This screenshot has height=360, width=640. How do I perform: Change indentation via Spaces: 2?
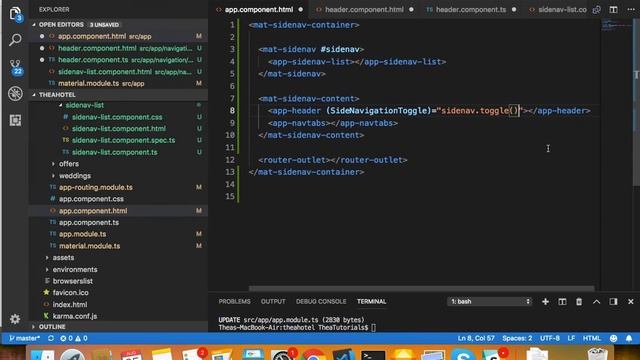517,338
